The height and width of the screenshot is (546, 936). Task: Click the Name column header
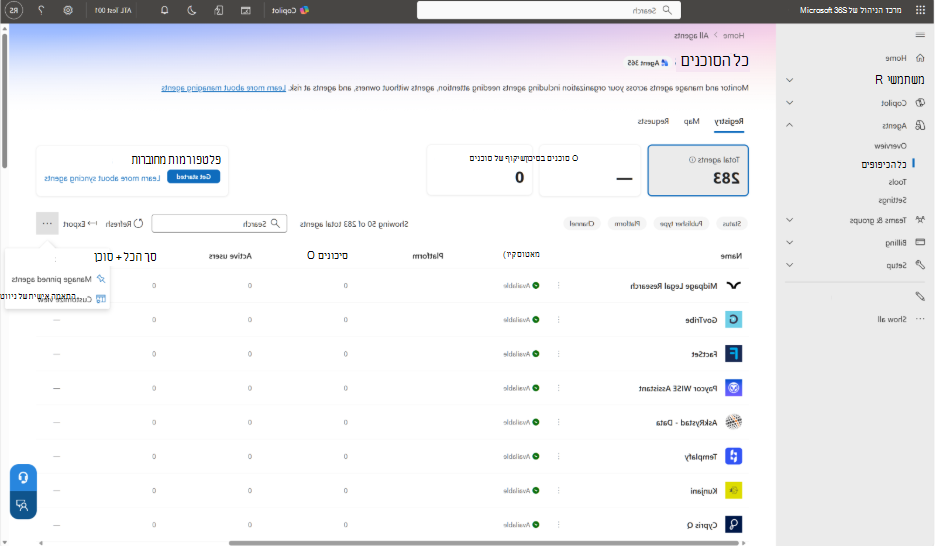tap(731, 256)
